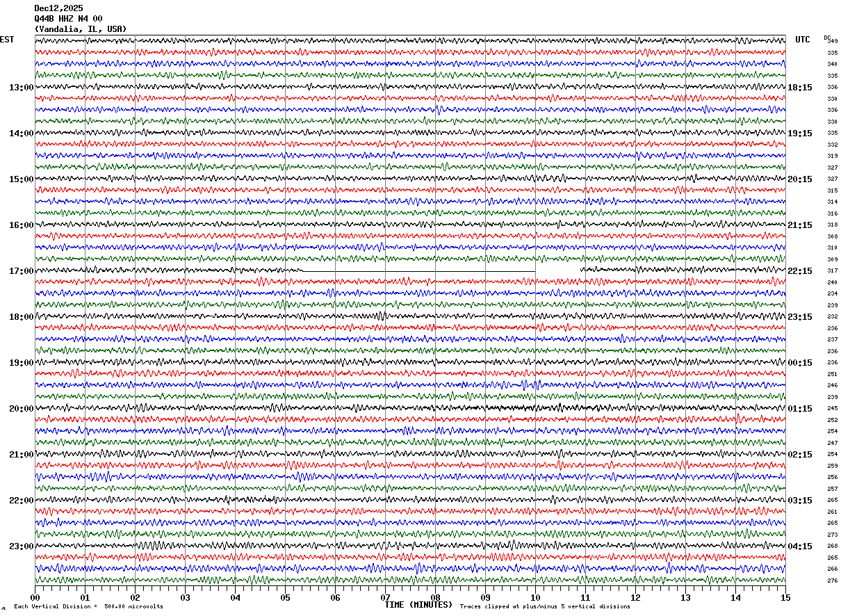Screen dimensions: 841x616
Task: Click the 18:15 UTC time label
Action: (x=800, y=88)
